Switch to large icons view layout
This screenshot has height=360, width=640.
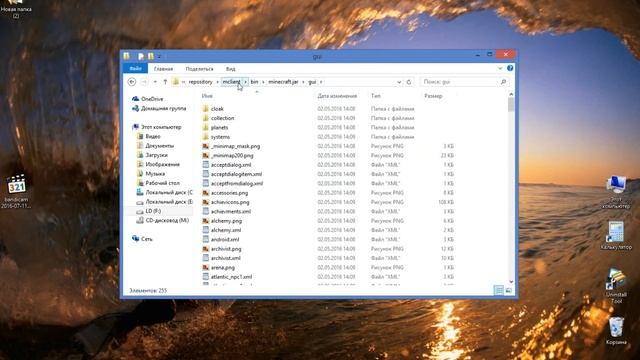click(x=509, y=290)
